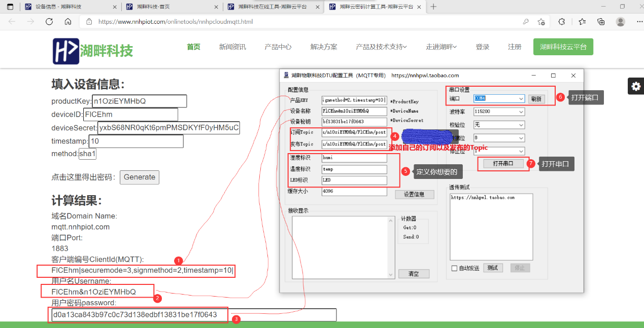Click the password result field
Screen dimensions: 644x328
tap(194, 315)
